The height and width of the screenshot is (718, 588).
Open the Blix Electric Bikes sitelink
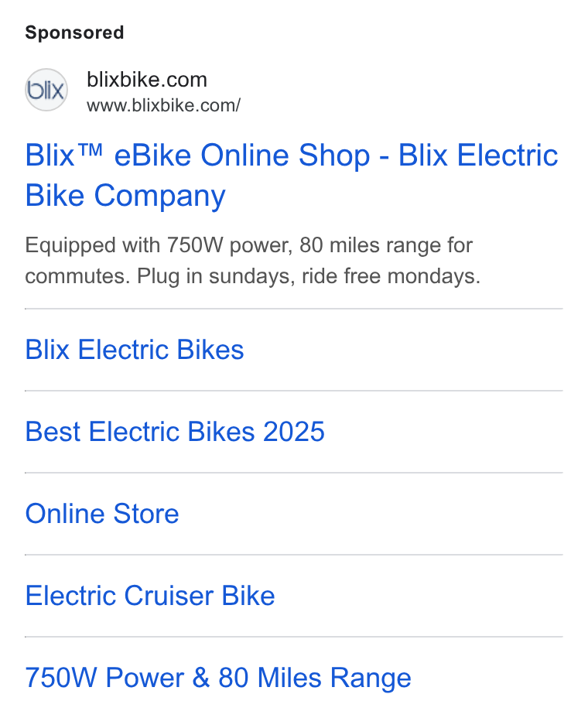click(x=135, y=350)
